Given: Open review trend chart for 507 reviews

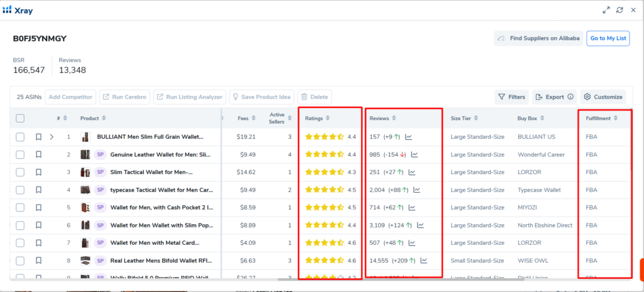Looking at the screenshot, I should [x=412, y=243].
